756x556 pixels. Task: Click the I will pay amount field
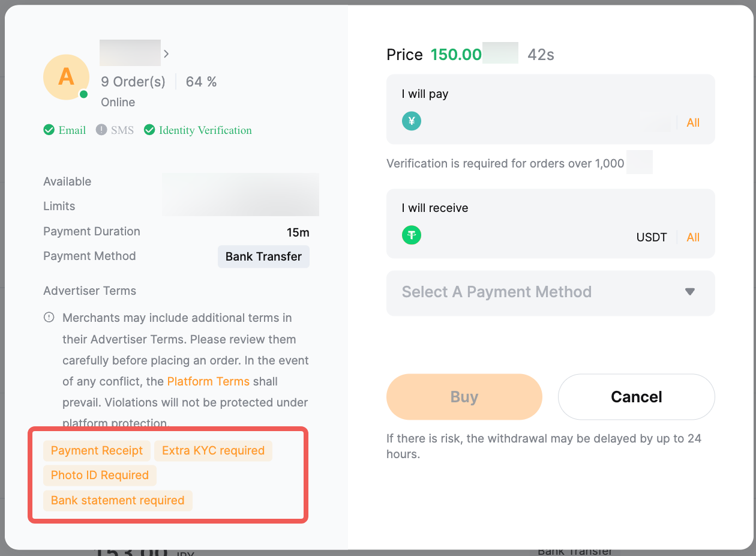click(x=540, y=122)
